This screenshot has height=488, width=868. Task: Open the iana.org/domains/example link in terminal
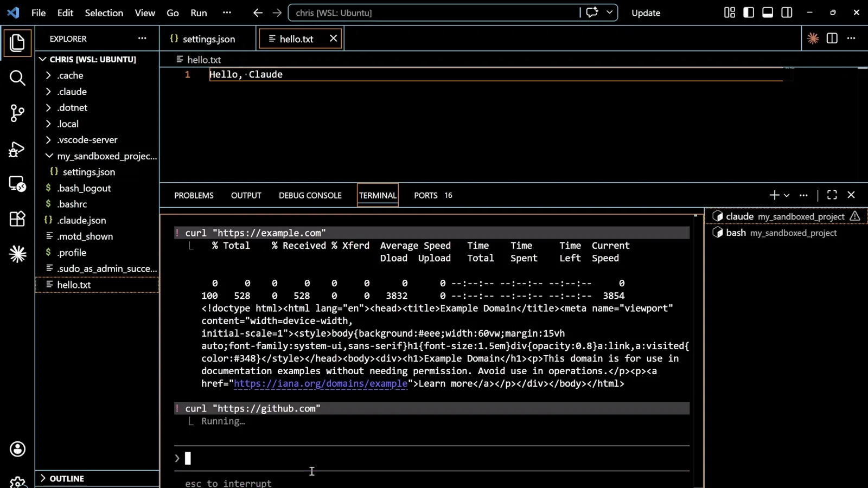tap(321, 383)
